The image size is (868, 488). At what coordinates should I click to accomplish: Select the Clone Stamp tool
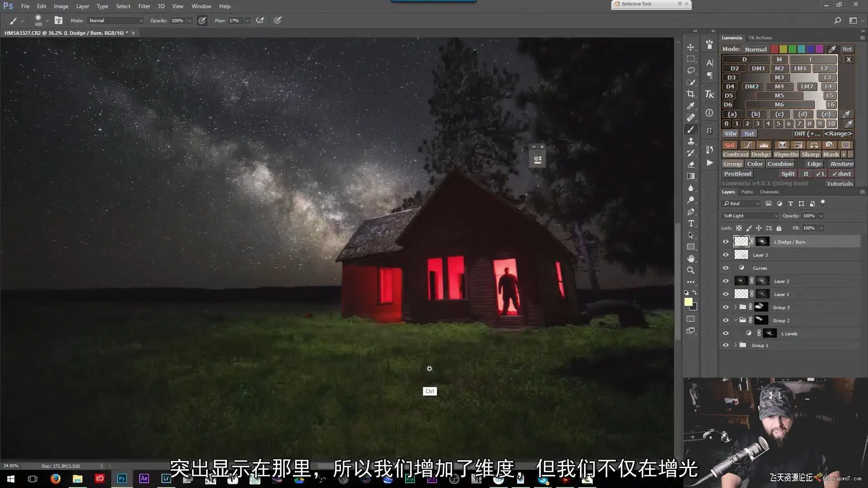(691, 141)
